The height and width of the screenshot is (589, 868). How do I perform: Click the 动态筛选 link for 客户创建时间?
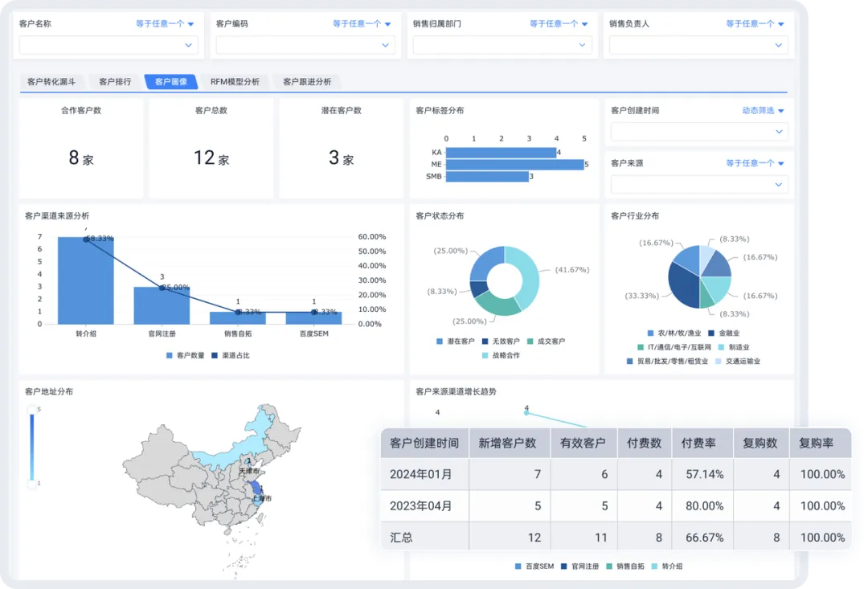pos(758,110)
